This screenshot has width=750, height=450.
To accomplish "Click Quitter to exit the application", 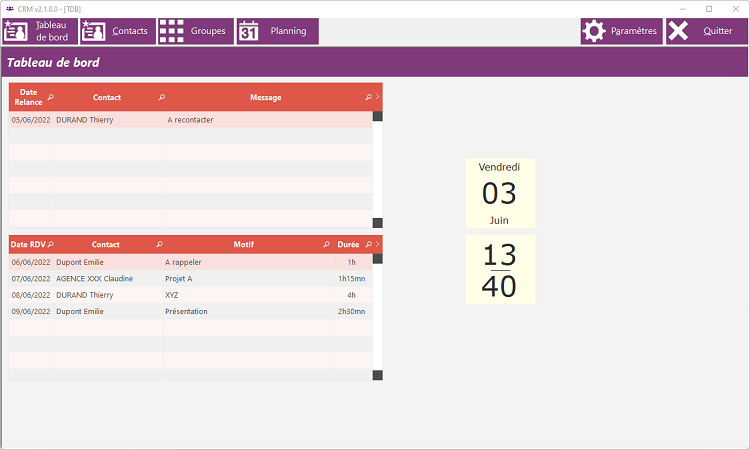I will click(706, 31).
